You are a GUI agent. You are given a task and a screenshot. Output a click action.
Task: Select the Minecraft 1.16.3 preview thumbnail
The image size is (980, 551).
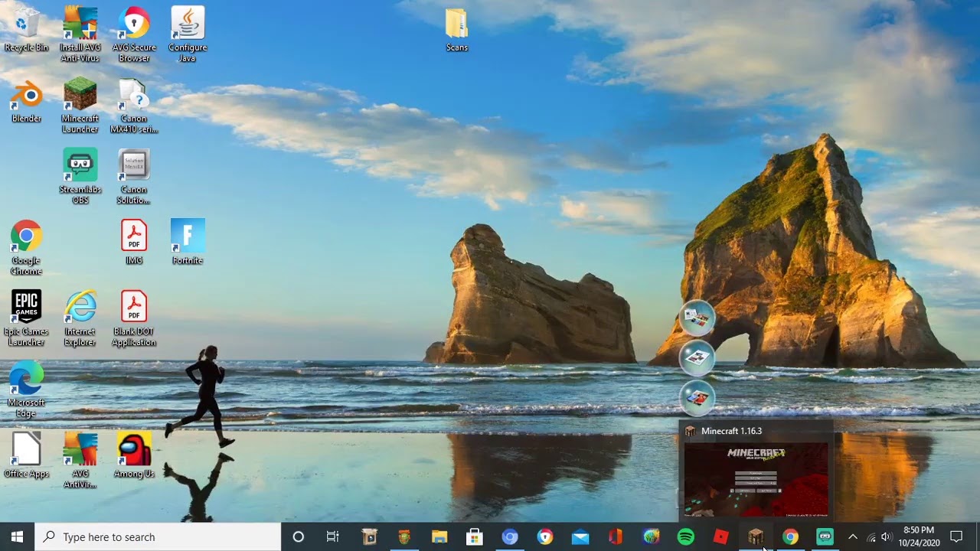coord(756,479)
